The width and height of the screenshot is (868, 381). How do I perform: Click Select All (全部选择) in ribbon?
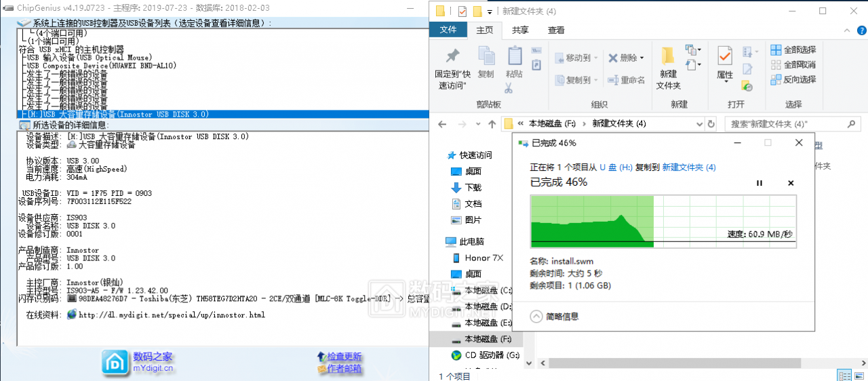(793, 49)
